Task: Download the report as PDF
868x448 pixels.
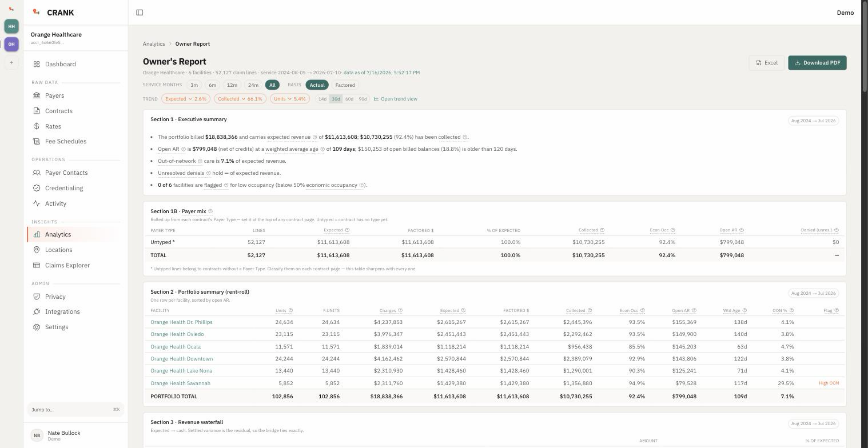Action: pyautogui.click(x=817, y=63)
